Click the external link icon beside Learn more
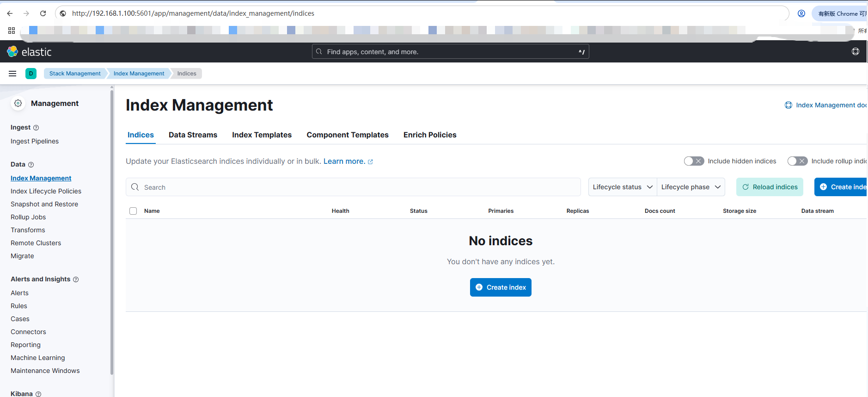The height and width of the screenshot is (397, 868). [370, 162]
